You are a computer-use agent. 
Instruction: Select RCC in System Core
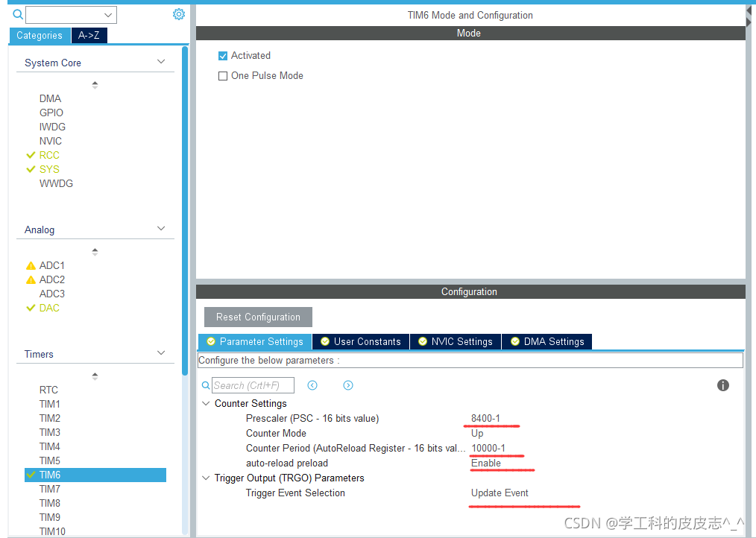click(x=49, y=155)
